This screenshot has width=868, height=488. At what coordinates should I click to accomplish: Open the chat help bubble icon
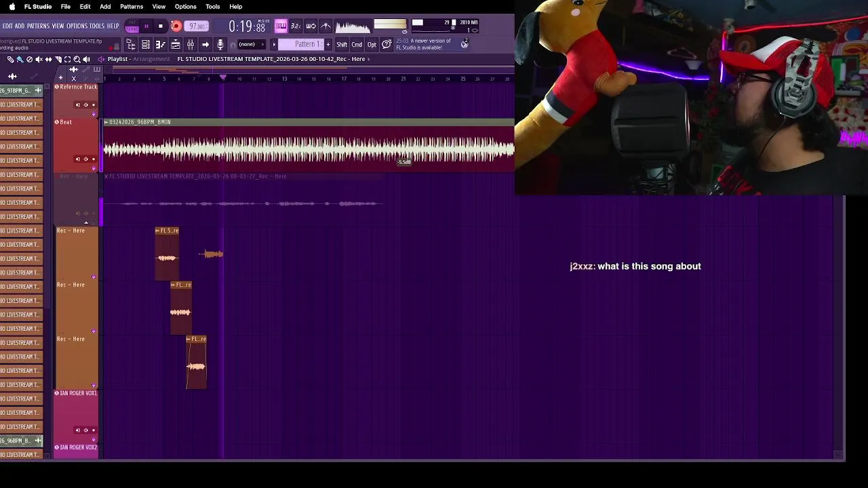coord(387,44)
